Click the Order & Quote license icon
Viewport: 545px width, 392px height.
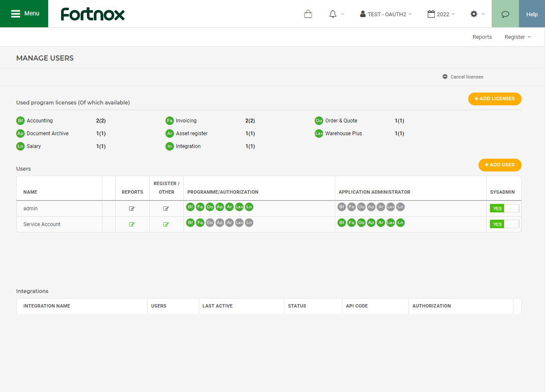319,121
